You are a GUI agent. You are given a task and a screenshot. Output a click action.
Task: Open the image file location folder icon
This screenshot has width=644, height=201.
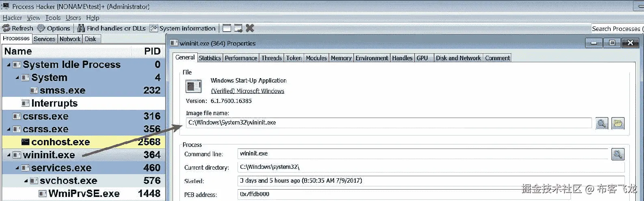click(x=618, y=123)
